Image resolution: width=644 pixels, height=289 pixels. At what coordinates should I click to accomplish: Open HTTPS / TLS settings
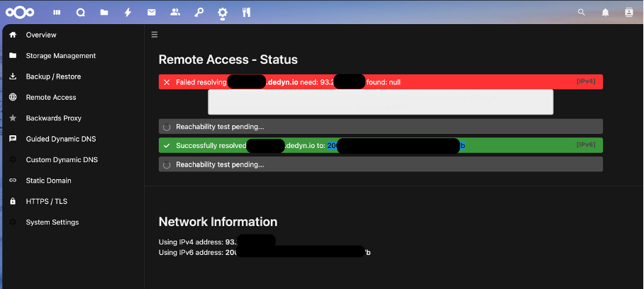coord(46,201)
